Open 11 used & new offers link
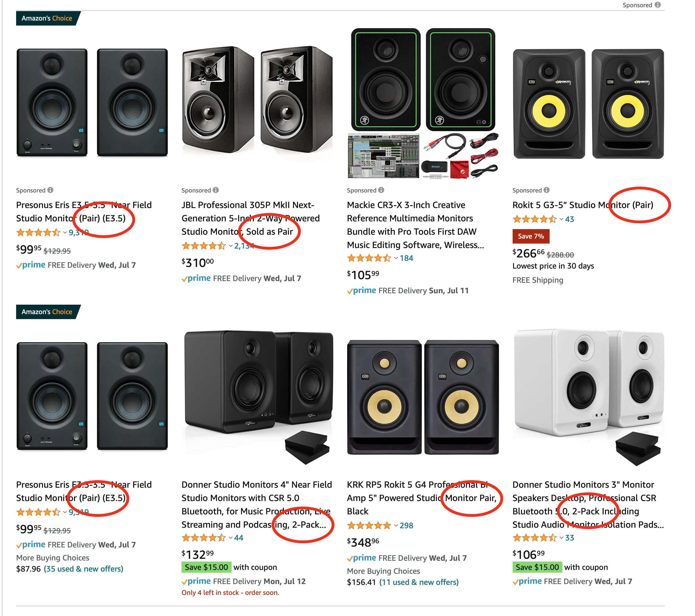This screenshot has width=695, height=616. [419, 582]
